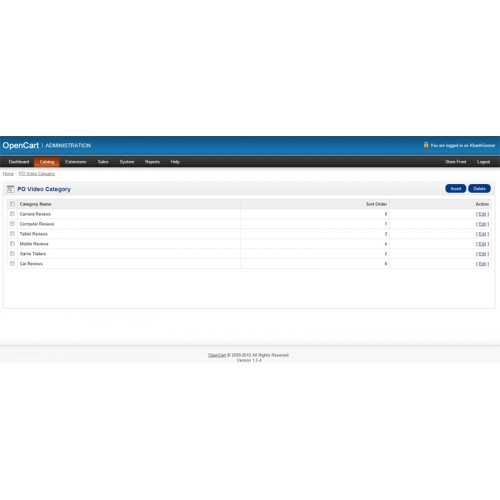Tick the Tablet Reviews checkbox
Screen dimensions: 500x500
click(x=12, y=234)
